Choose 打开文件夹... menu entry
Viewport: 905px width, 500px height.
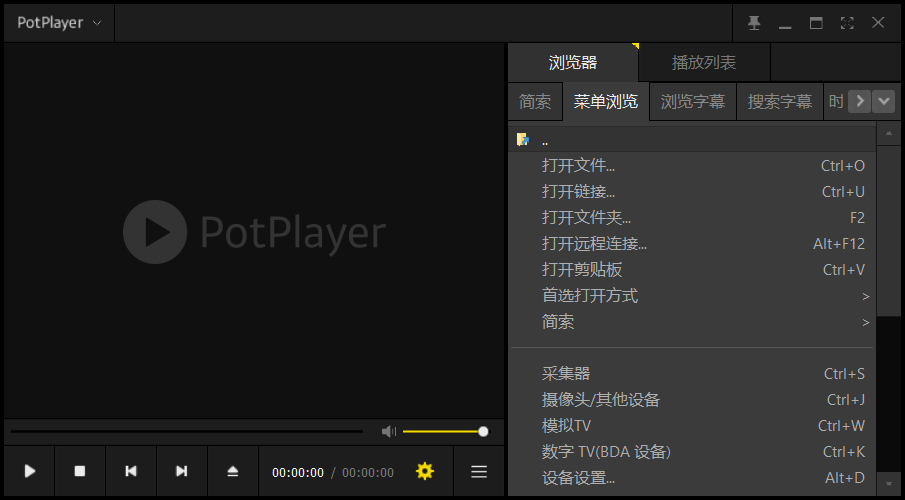(x=692, y=218)
